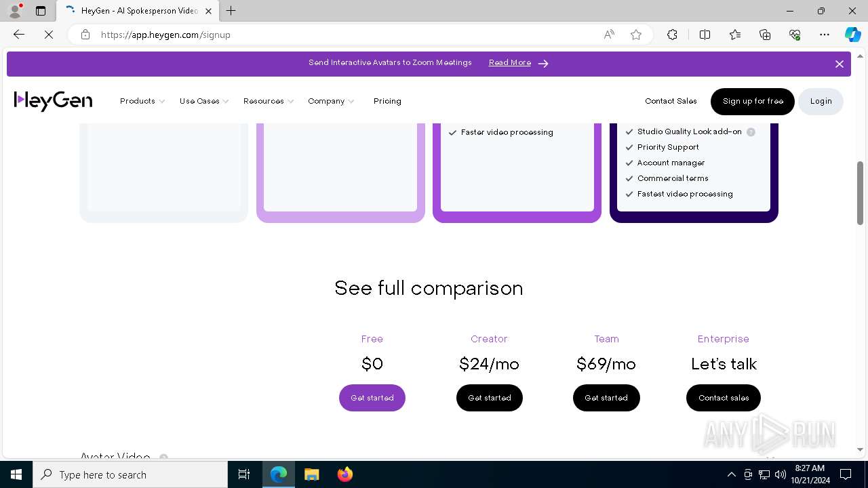The width and height of the screenshot is (868, 488).
Task: Click the '$69/mo' Team price
Action: pos(606,364)
